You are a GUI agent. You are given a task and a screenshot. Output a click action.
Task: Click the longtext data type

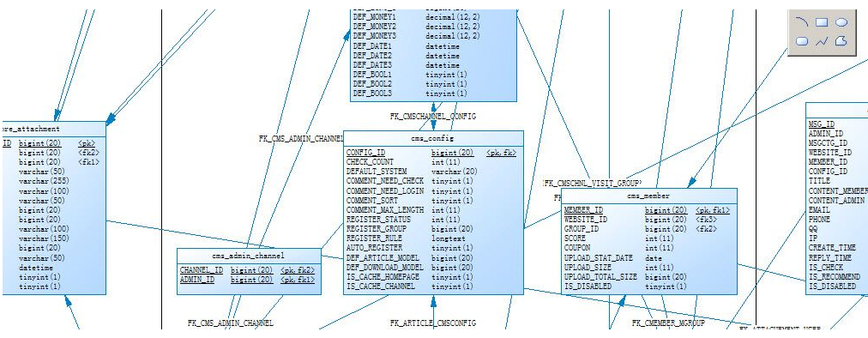coord(449,238)
